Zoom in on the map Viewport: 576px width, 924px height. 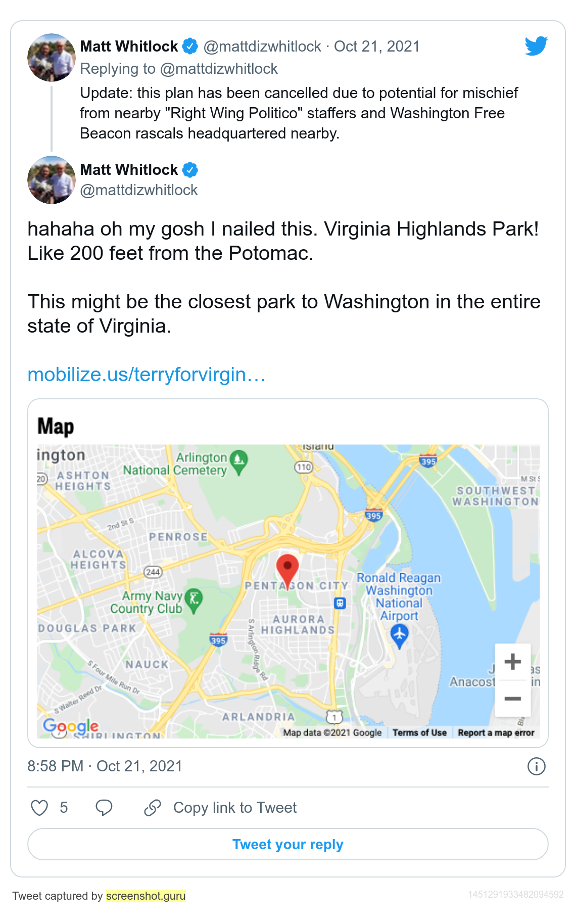(512, 662)
